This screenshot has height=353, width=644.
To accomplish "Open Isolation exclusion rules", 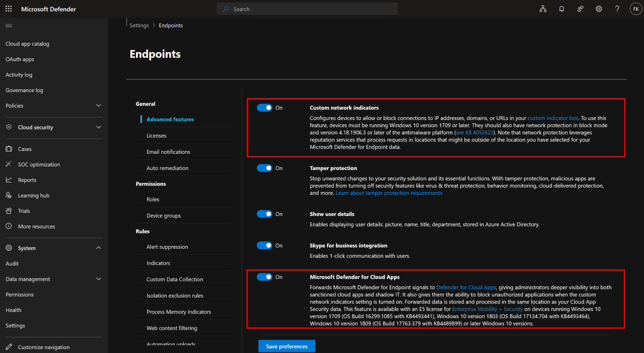I will coord(175,295).
